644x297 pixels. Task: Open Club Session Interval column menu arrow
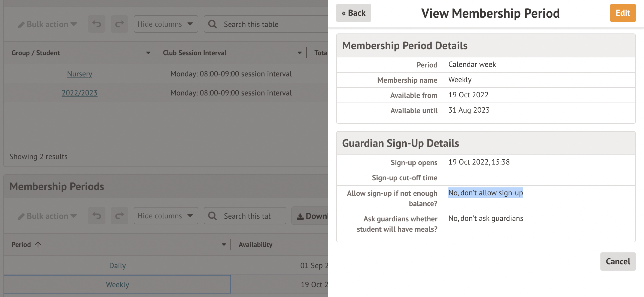[x=299, y=53]
